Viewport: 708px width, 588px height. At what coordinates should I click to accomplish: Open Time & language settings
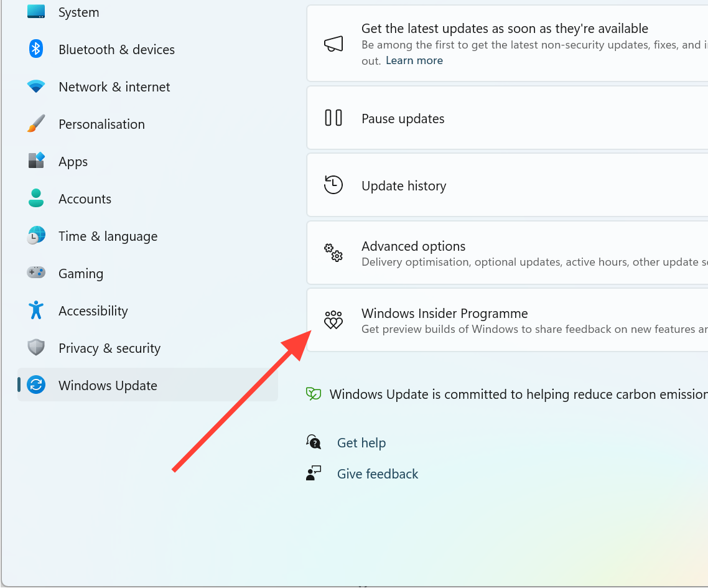[147, 236]
